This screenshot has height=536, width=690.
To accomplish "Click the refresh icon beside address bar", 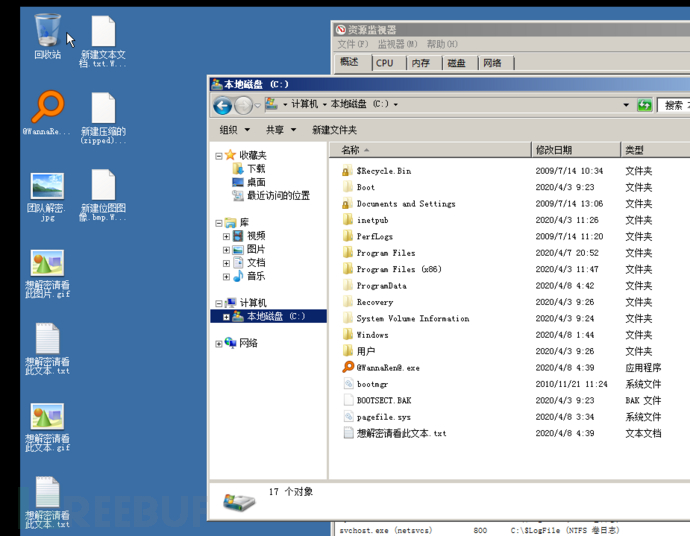I will [645, 104].
